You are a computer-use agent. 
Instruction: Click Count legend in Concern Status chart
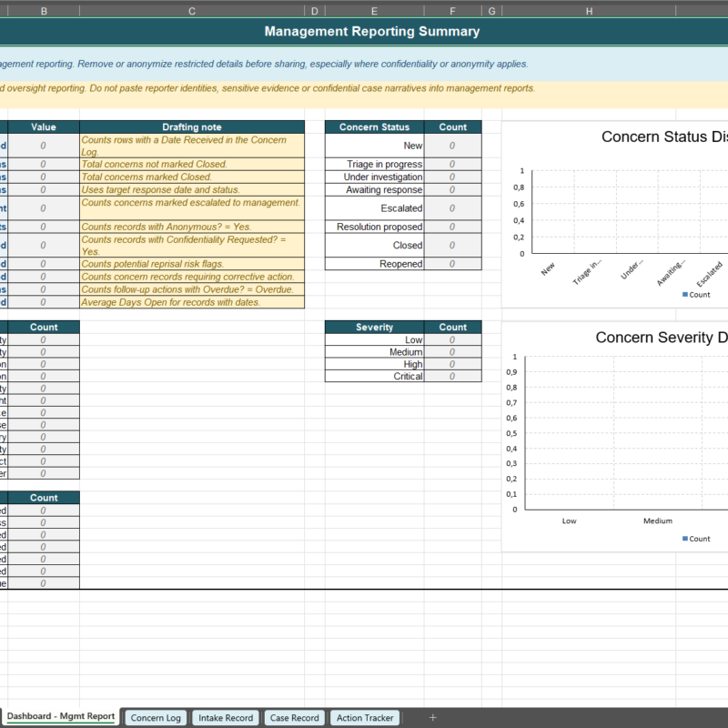click(696, 294)
